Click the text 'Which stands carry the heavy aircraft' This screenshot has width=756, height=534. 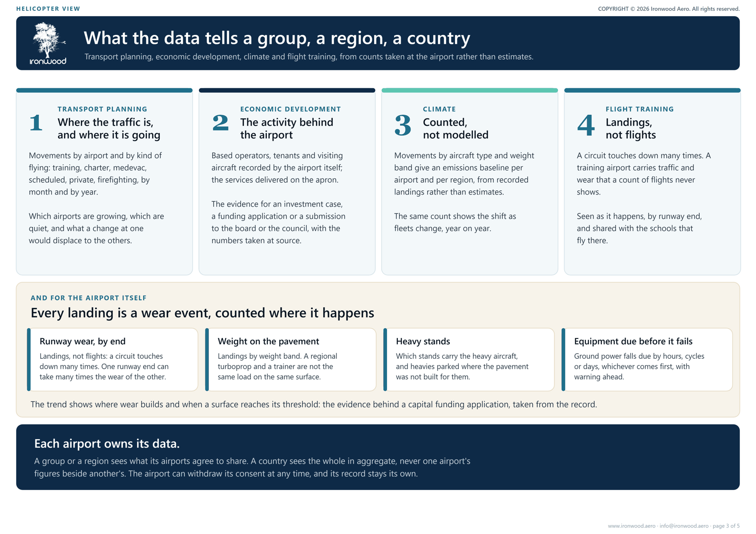pyautogui.click(x=462, y=366)
